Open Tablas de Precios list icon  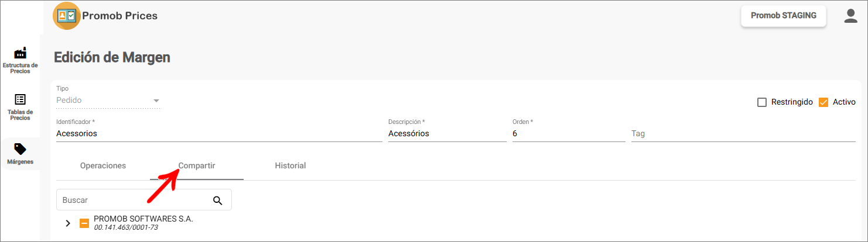tap(20, 99)
